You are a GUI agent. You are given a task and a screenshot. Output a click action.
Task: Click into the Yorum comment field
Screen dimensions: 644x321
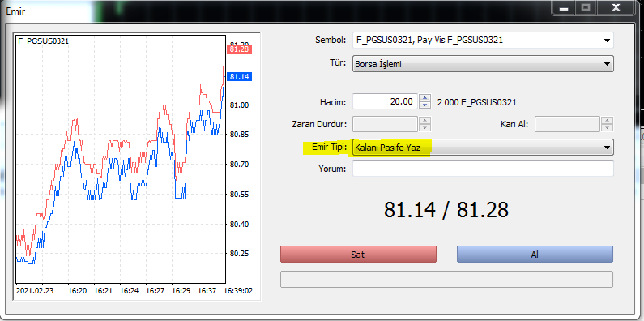pos(483,169)
